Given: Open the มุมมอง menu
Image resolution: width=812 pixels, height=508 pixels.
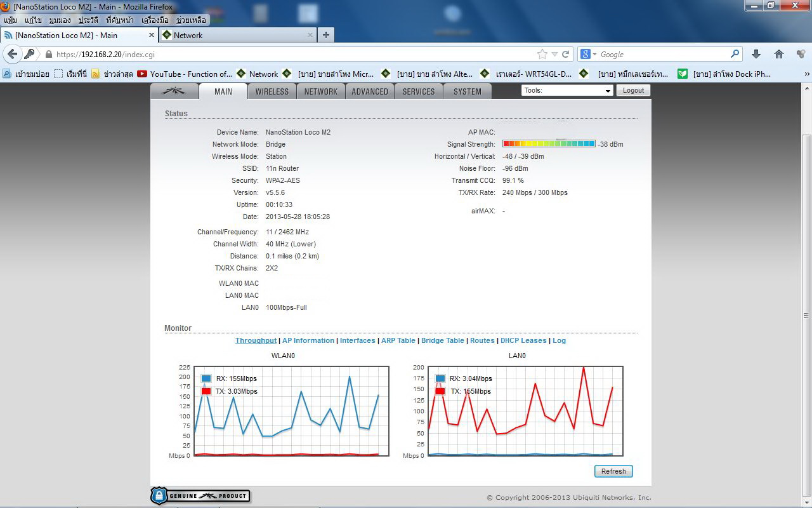Looking at the screenshot, I should 60,20.
